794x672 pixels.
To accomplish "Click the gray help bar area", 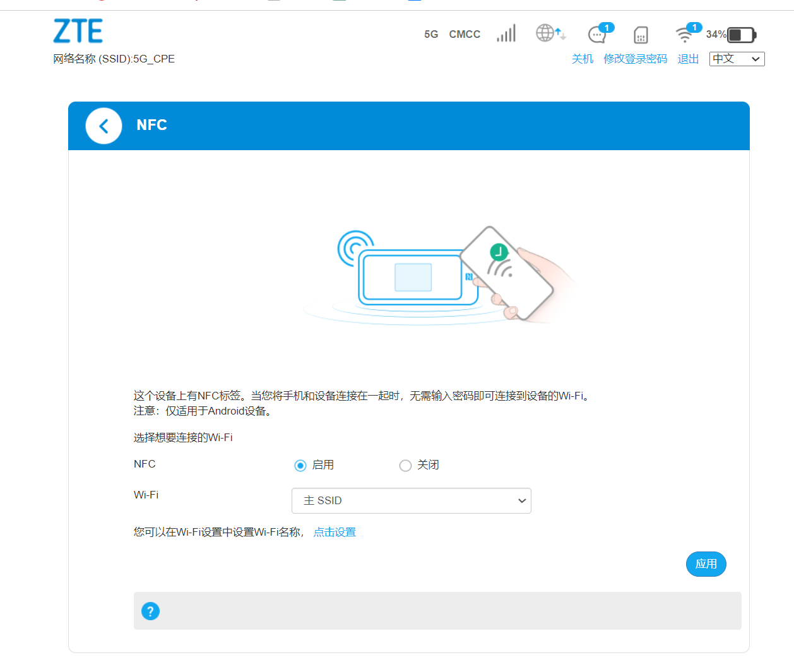I will pyautogui.click(x=442, y=611).
